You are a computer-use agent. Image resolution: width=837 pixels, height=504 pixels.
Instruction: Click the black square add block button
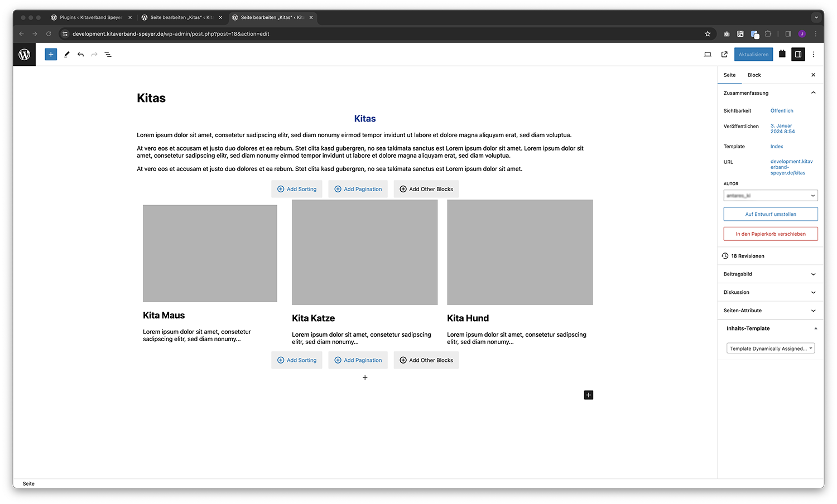[x=589, y=395]
